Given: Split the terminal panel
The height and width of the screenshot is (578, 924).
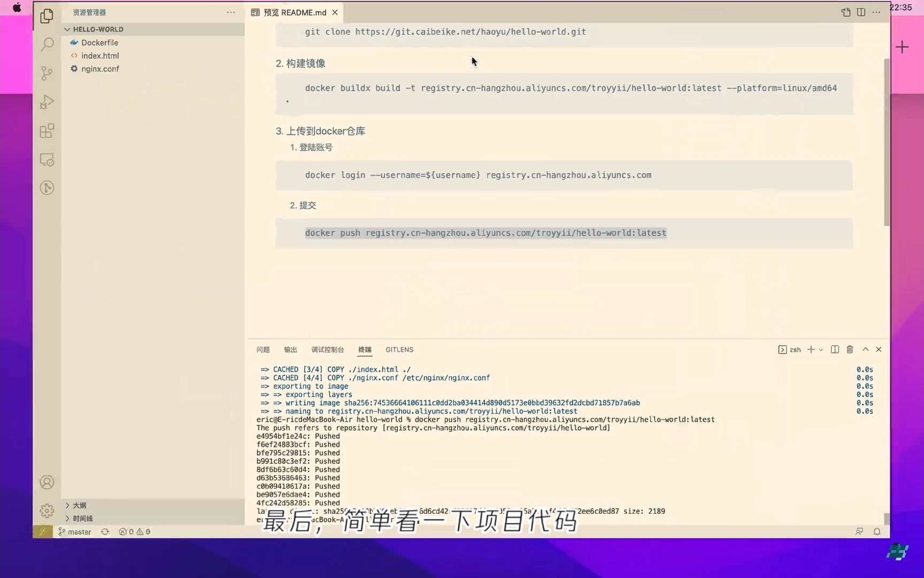Looking at the screenshot, I should tap(835, 349).
